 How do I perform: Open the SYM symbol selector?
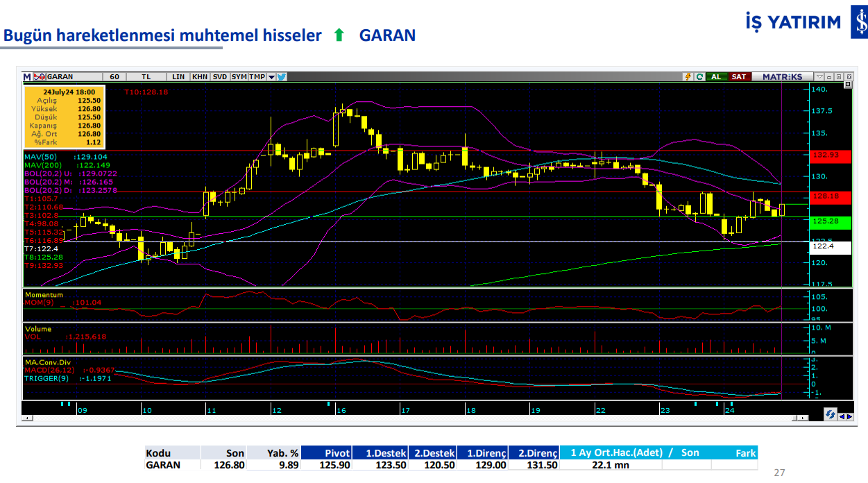click(x=239, y=76)
